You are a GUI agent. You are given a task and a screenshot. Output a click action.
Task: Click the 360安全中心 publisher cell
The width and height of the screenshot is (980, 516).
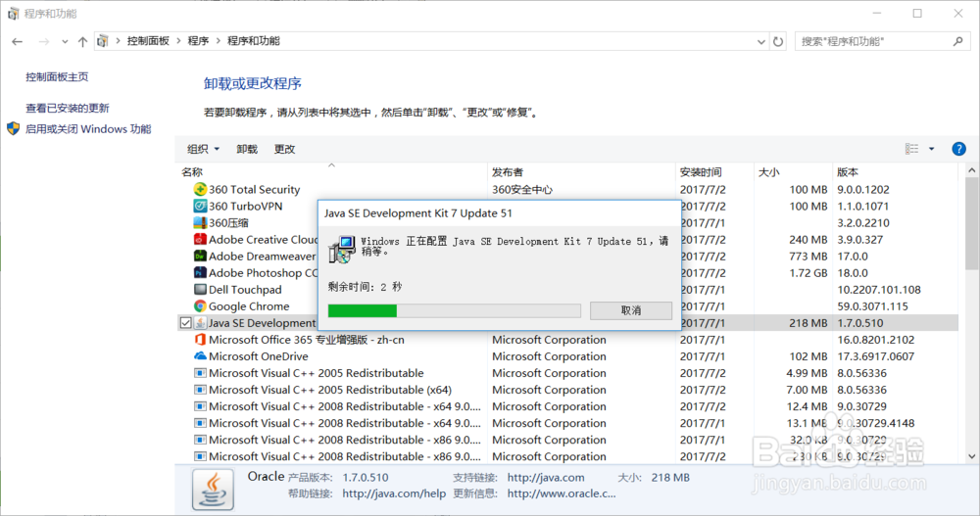click(x=522, y=189)
